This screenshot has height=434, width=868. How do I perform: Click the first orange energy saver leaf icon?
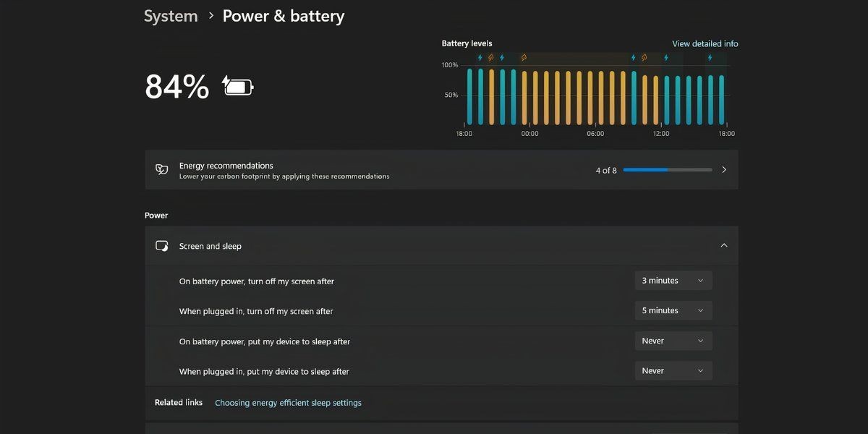pyautogui.click(x=490, y=57)
